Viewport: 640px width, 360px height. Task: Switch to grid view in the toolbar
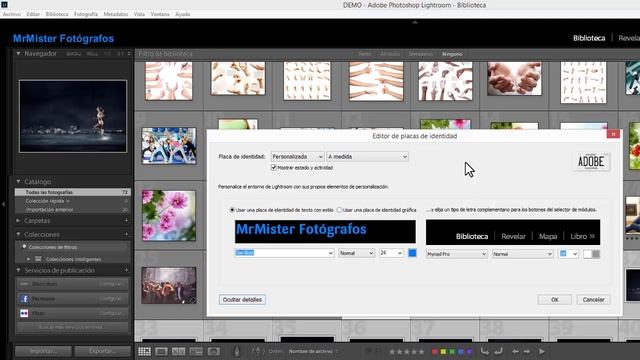point(144,351)
